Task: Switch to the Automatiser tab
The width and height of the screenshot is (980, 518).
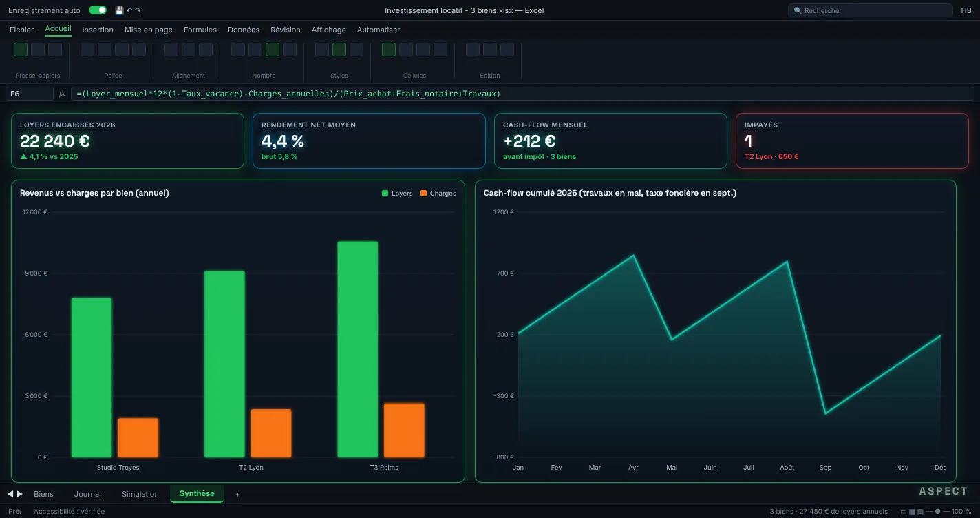Action: point(379,30)
